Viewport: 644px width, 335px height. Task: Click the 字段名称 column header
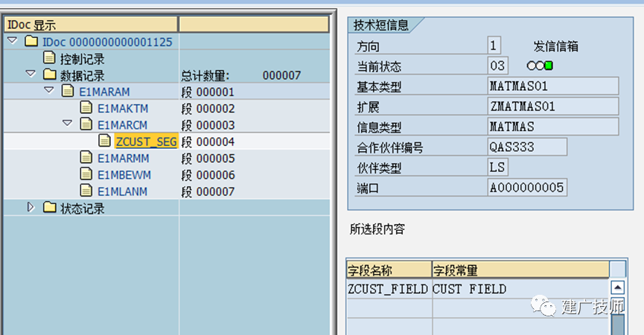(x=389, y=270)
